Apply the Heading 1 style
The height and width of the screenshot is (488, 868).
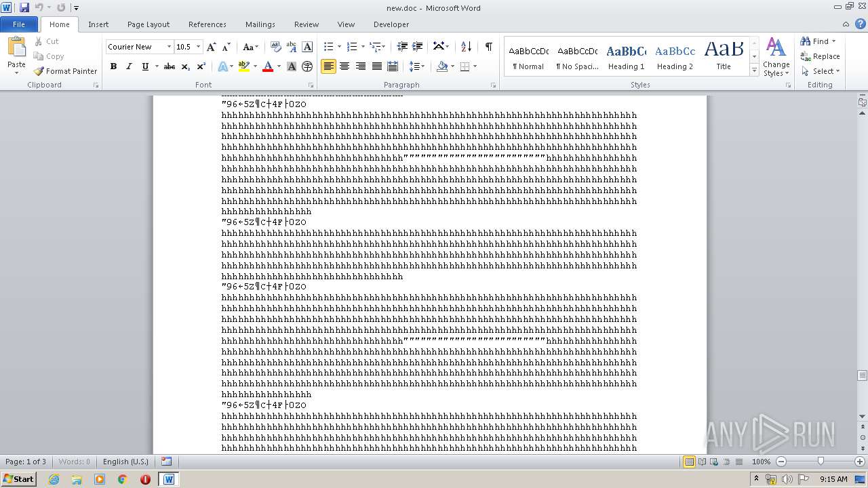(626, 56)
